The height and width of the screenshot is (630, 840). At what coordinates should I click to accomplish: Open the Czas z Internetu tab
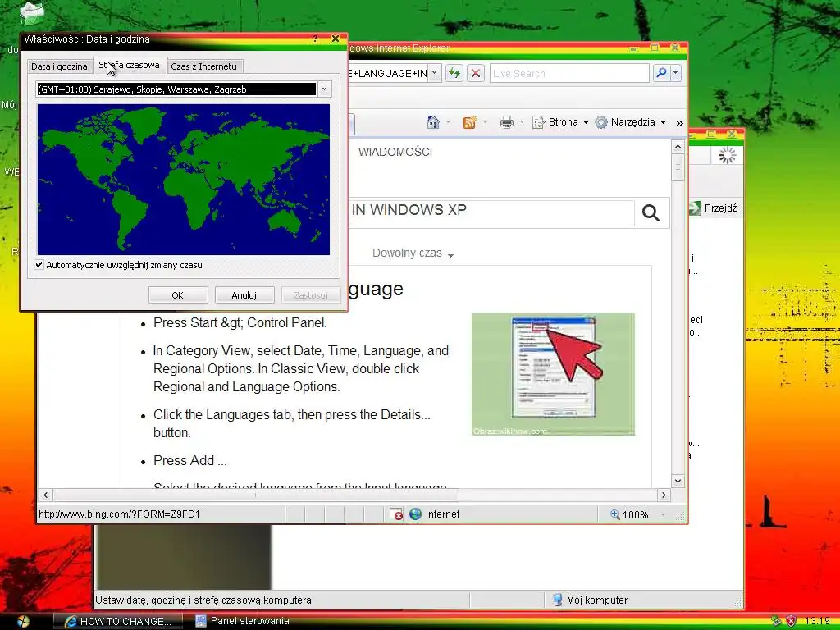coord(203,66)
